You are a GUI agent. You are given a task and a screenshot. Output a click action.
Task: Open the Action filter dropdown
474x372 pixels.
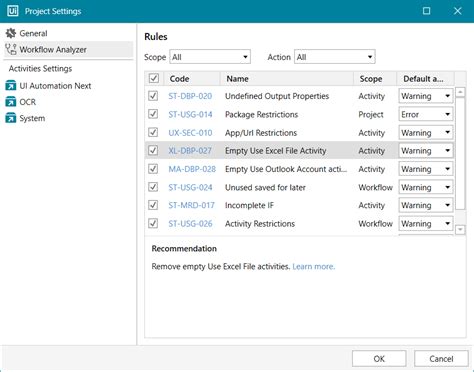click(335, 57)
